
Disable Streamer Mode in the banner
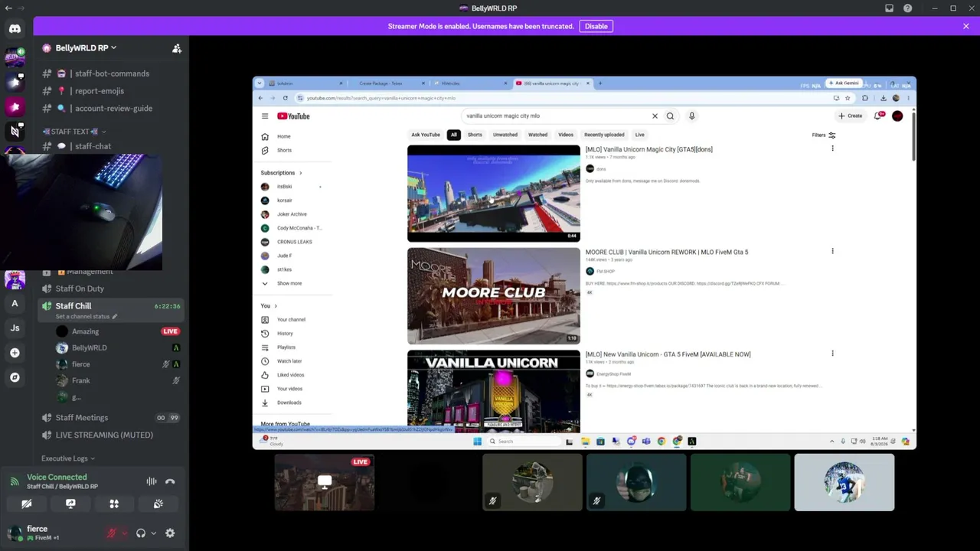[596, 26]
